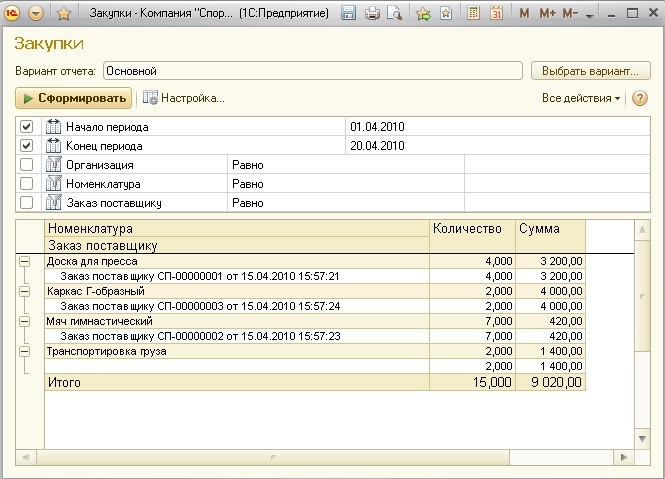Open the calendar icon in title bar
Viewport: 665px width, 479px height.
click(495, 14)
